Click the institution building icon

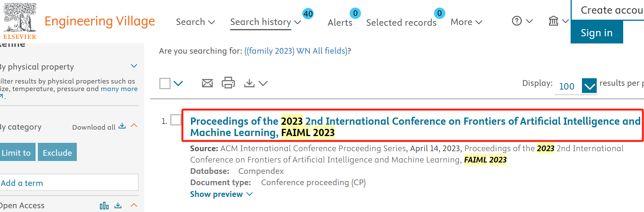tap(554, 21)
